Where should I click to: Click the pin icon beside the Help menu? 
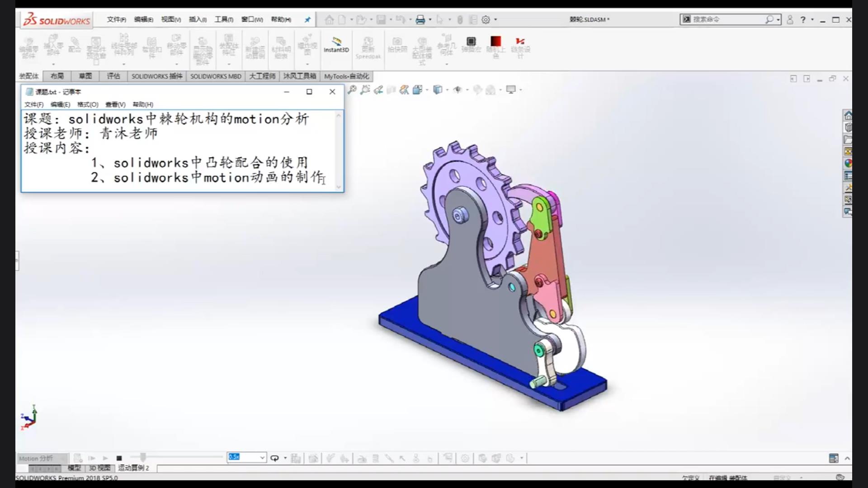tap(307, 19)
